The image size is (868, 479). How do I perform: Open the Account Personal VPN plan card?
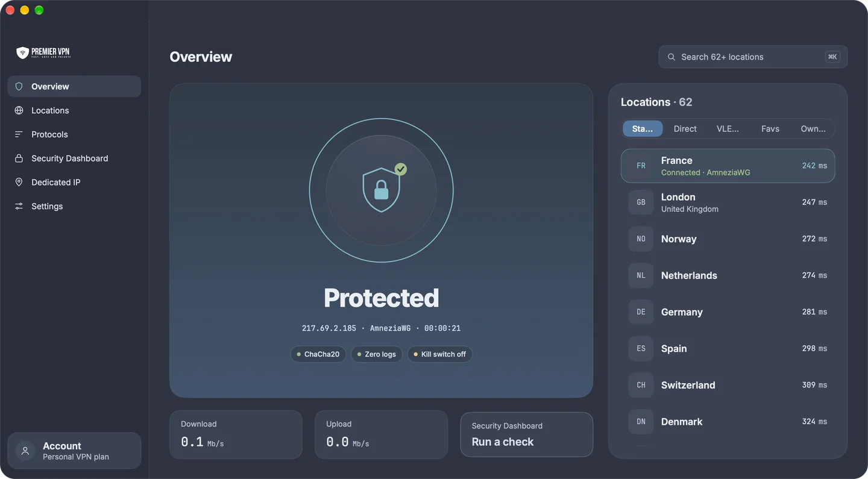click(74, 451)
